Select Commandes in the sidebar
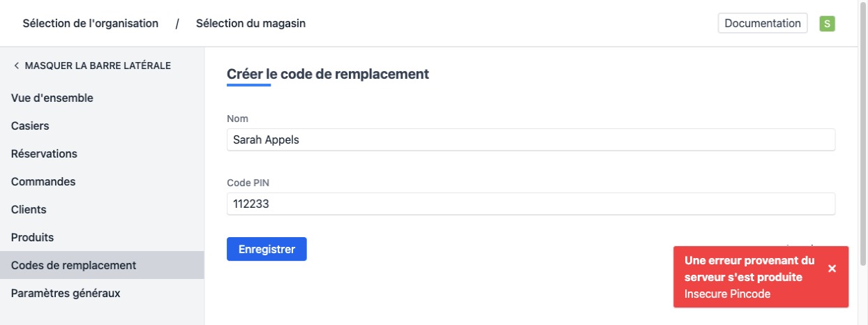 (x=43, y=181)
